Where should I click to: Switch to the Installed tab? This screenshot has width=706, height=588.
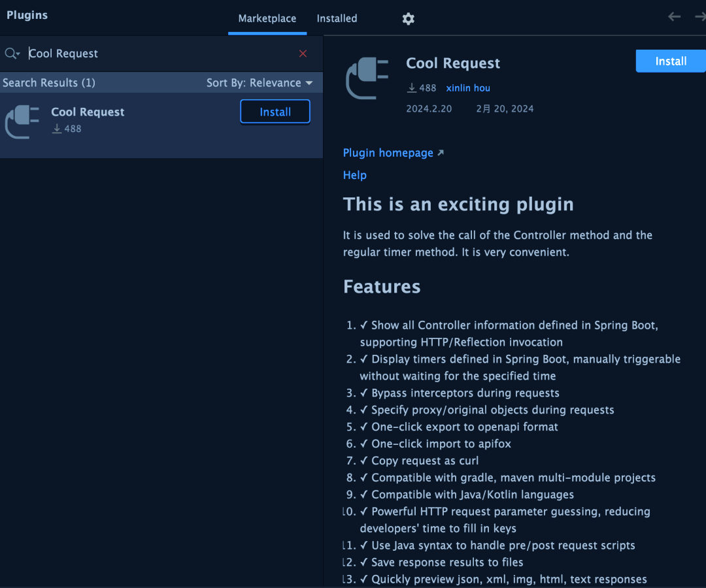click(x=337, y=18)
